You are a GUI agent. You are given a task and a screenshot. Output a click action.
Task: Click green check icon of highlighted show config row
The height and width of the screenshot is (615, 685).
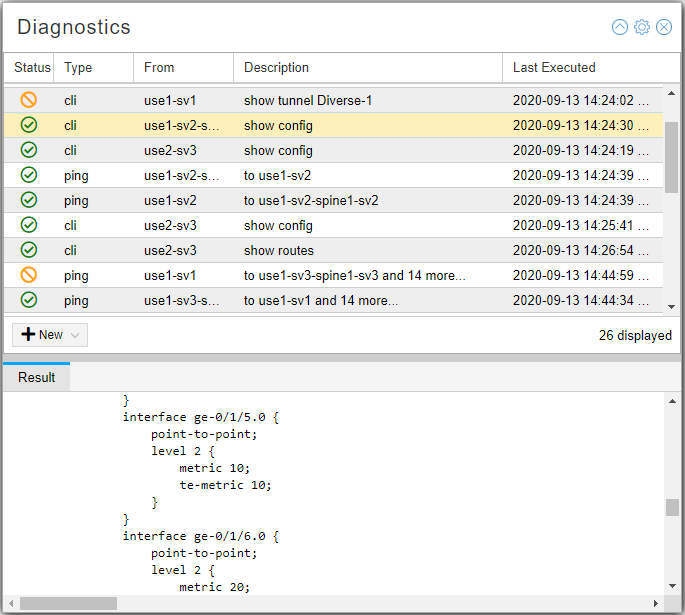point(29,125)
